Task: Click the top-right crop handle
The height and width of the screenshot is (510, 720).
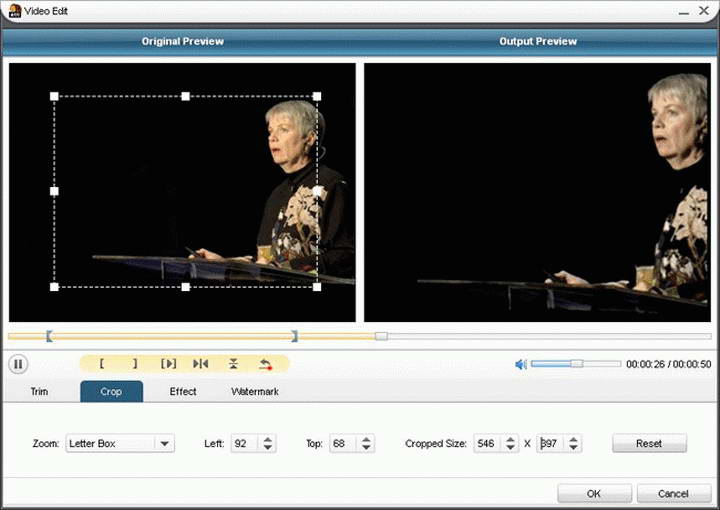Action: [x=317, y=96]
